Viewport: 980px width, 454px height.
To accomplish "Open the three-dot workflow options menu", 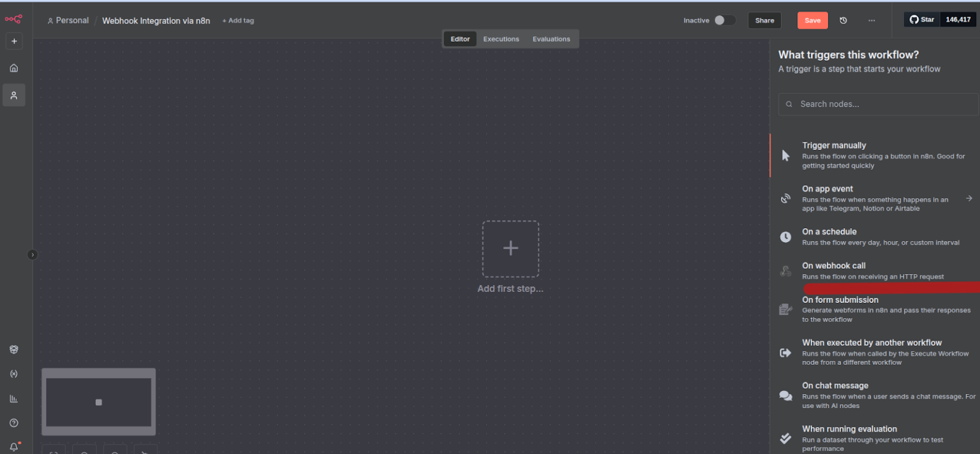I will [872, 20].
